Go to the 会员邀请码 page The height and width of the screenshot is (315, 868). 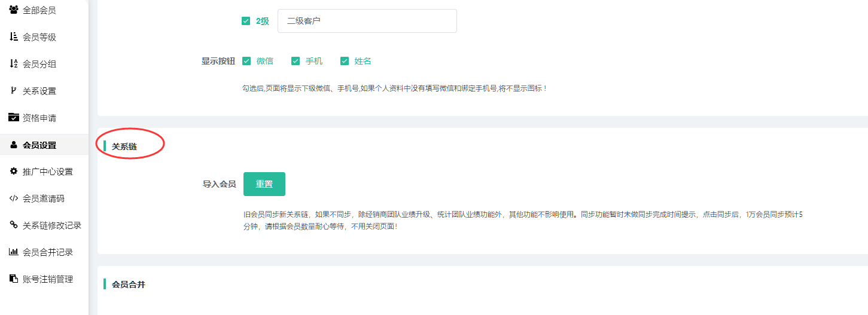pos(44,198)
